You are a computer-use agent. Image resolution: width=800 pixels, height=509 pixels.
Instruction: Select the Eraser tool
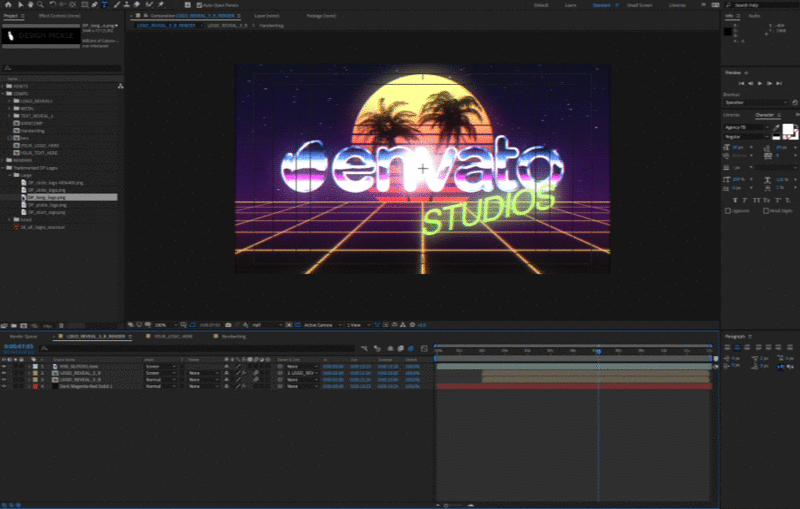[x=137, y=5]
